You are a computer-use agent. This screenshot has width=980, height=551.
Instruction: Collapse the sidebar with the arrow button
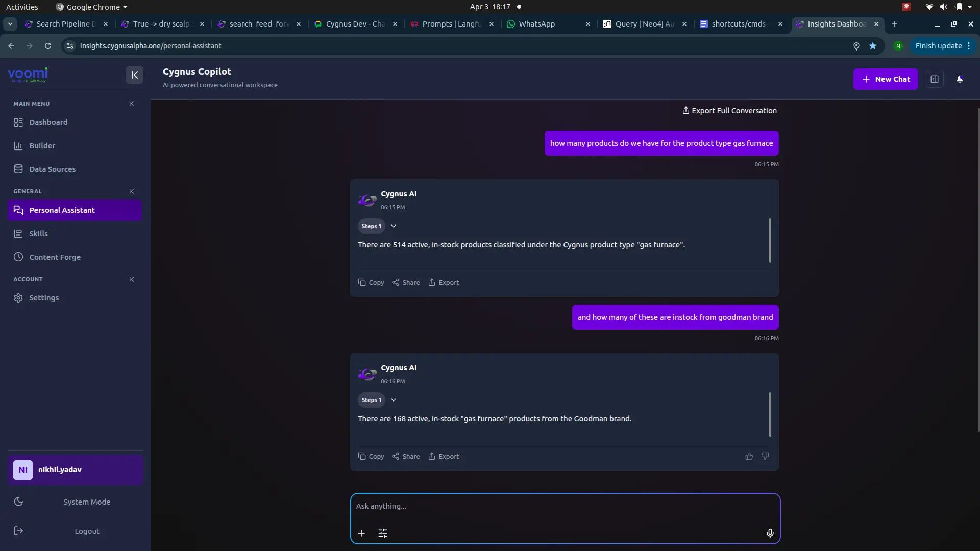pyautogui.click(x=134, y=75)
